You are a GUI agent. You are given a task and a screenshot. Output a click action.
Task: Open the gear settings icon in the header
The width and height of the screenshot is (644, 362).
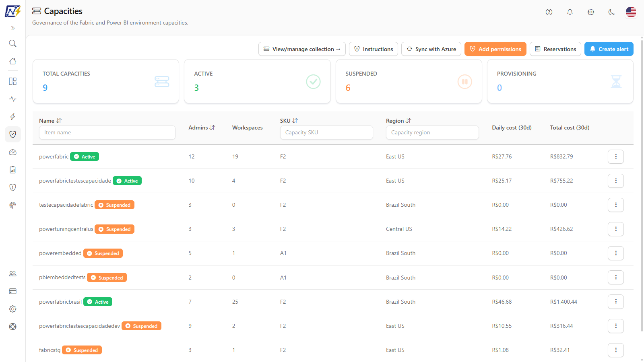[591, 12]
